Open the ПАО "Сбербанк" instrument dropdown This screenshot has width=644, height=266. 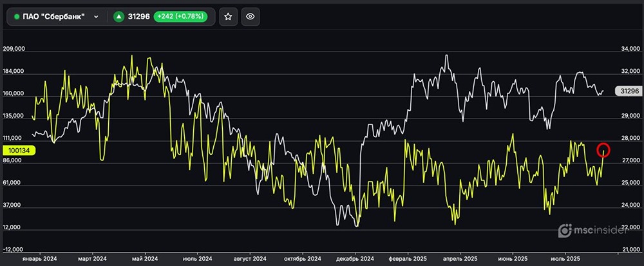click(x=57, y=17)
